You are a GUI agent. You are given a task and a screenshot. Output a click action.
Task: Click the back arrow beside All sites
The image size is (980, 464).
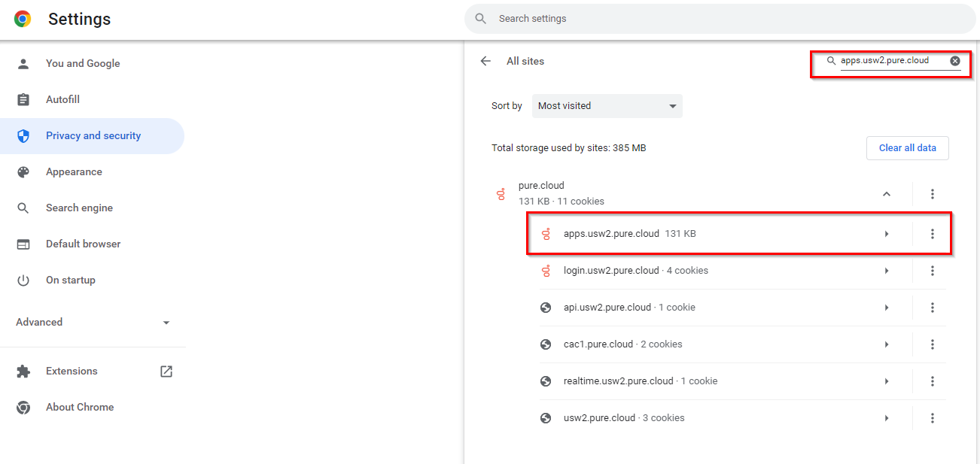point(485,61)
